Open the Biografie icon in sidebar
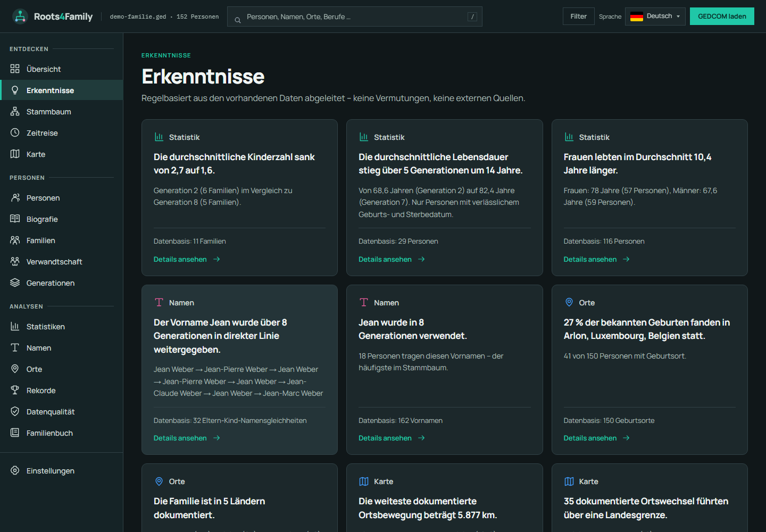The width and height of the screenshot is (766, 532). tap(15, 219)
